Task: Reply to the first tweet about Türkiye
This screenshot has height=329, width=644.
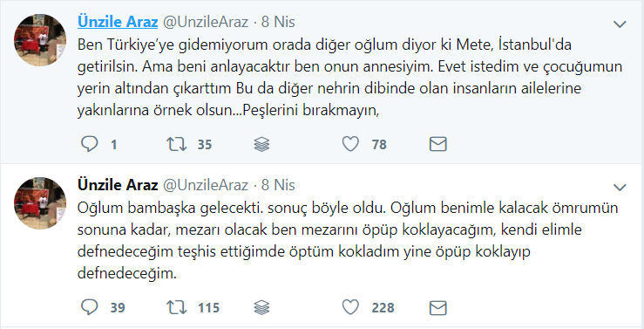Action: 90,144
